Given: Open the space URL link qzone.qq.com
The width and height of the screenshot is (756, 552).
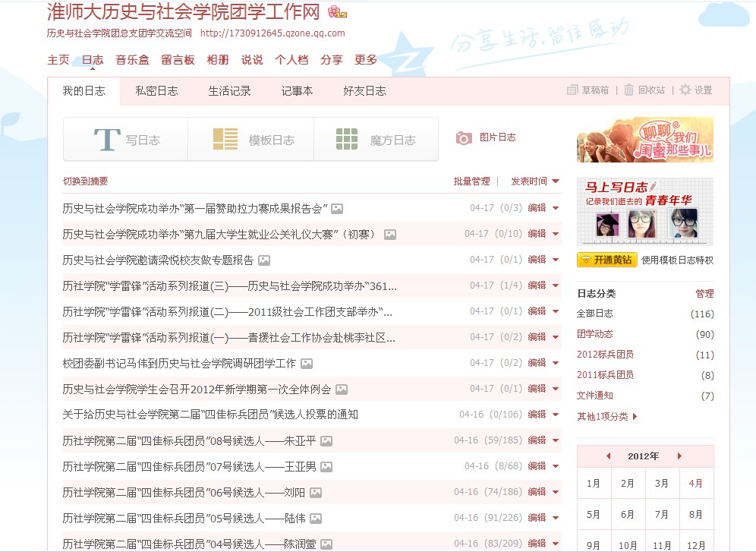Looking at the screenshot, I should click(272, 33).
